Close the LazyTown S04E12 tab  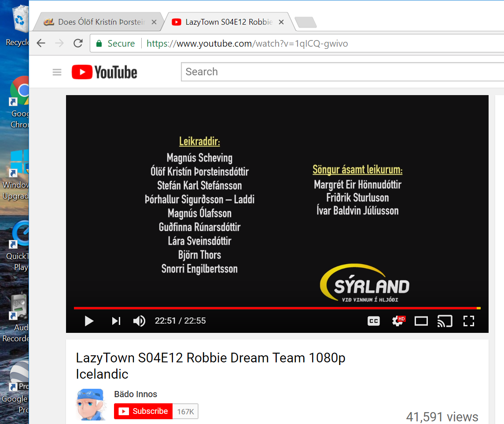coord(281,22)
